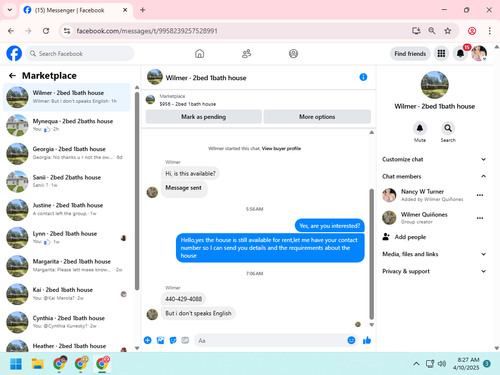This screenshot has width=500, height=375.
Task: Show hidden system tray icons chevron
Action: pyautogui.click(x=416, y=364)
